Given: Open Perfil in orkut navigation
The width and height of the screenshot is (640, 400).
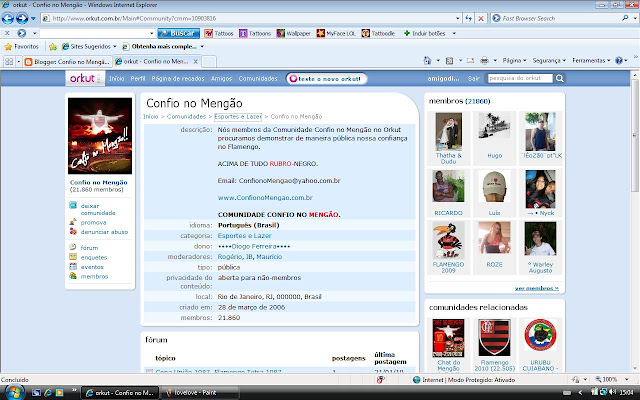Looking at the screenshot, I should click(x=138, y=78).
